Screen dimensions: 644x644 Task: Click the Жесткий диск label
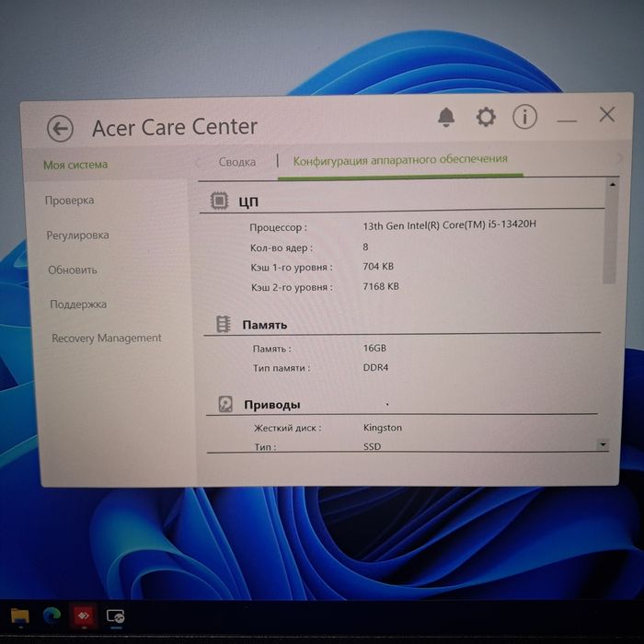point(287,428)
